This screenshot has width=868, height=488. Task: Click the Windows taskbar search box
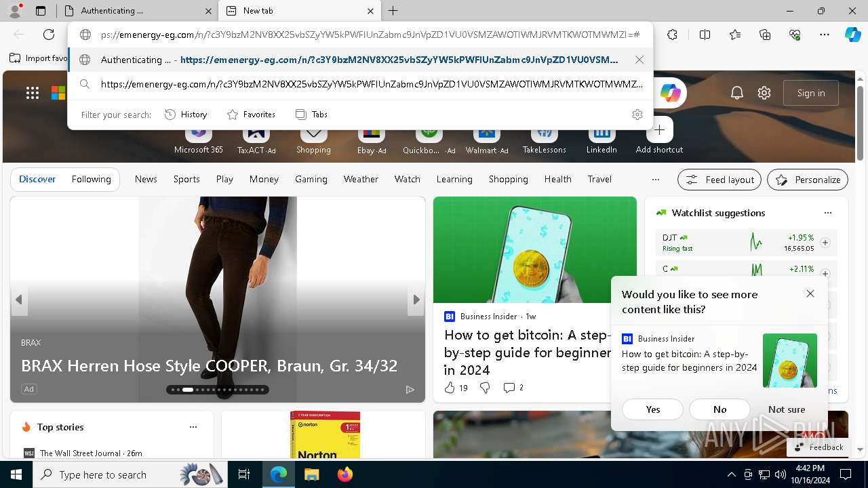129,474
